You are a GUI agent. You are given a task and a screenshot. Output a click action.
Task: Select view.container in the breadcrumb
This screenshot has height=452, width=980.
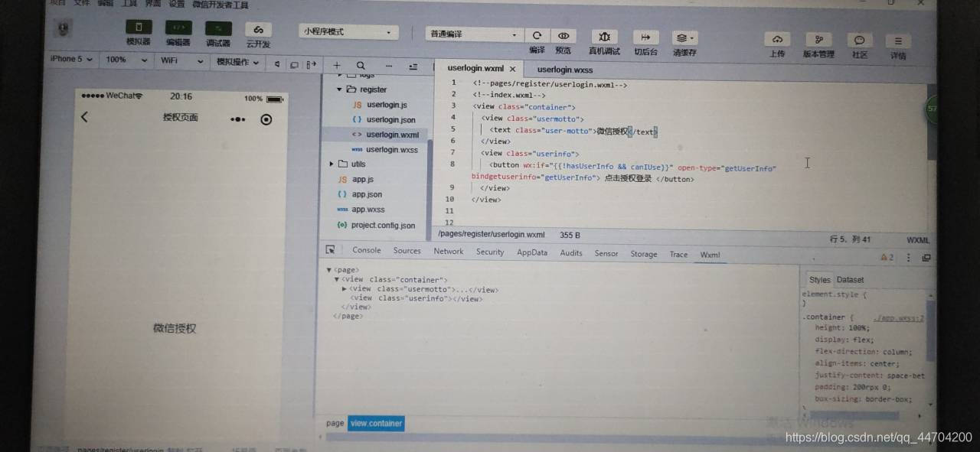[x=376, y=423]
